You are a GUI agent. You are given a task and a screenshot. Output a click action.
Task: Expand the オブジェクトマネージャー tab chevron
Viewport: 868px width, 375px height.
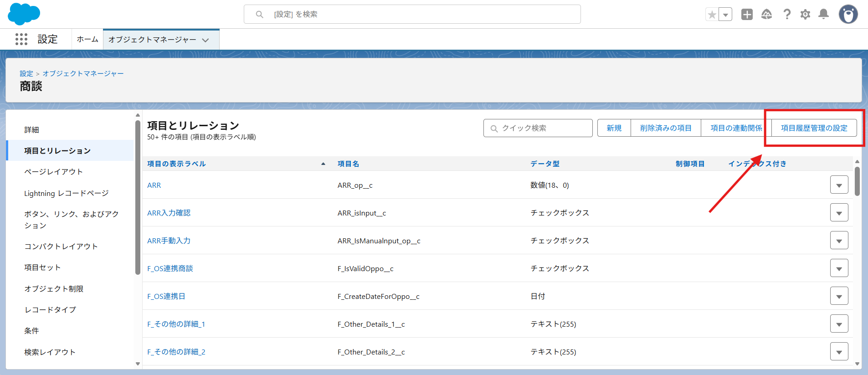pos(205,40)
